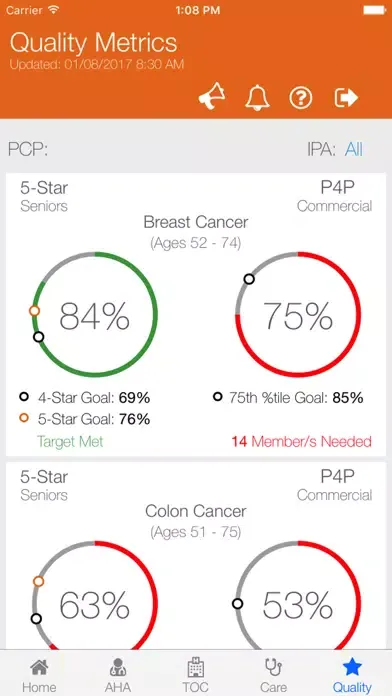Tap the 75% Breast Cancer P4P gauge
This screenshot has height=696, width=392.
(298, 315)
